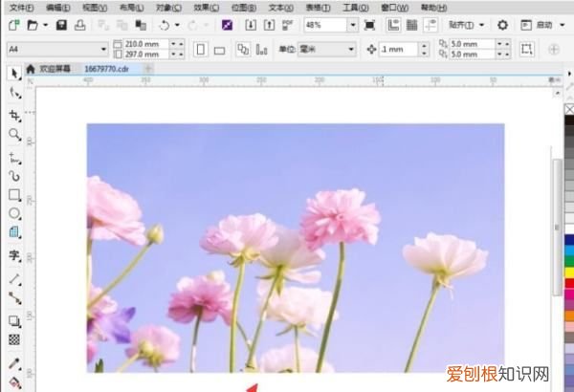The width and height of the screenshot is (574, 392).
Task: Expand the 启动 launcher dropdown arrow
Action: [563, 25]
